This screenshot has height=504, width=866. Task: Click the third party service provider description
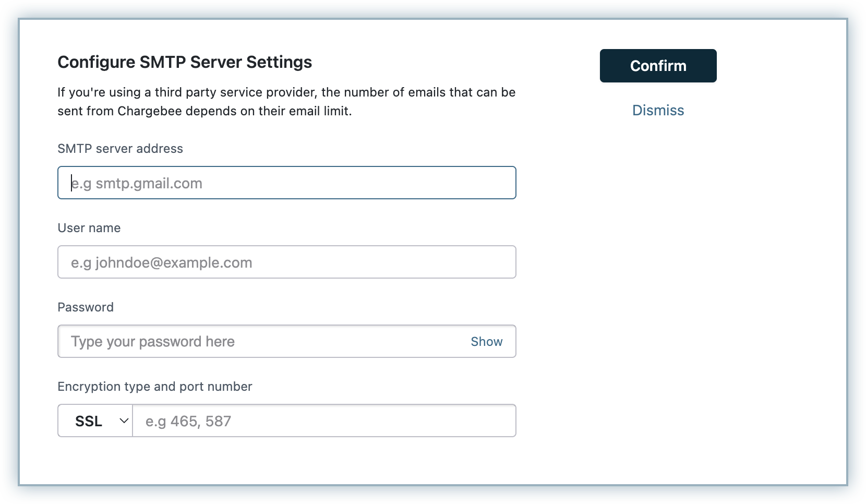[286, 102]
